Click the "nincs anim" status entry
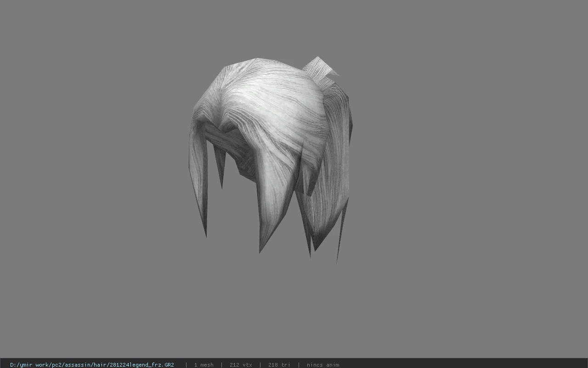Image resolution: width=588 pixels, height=368 pixels. click(323, 365)
